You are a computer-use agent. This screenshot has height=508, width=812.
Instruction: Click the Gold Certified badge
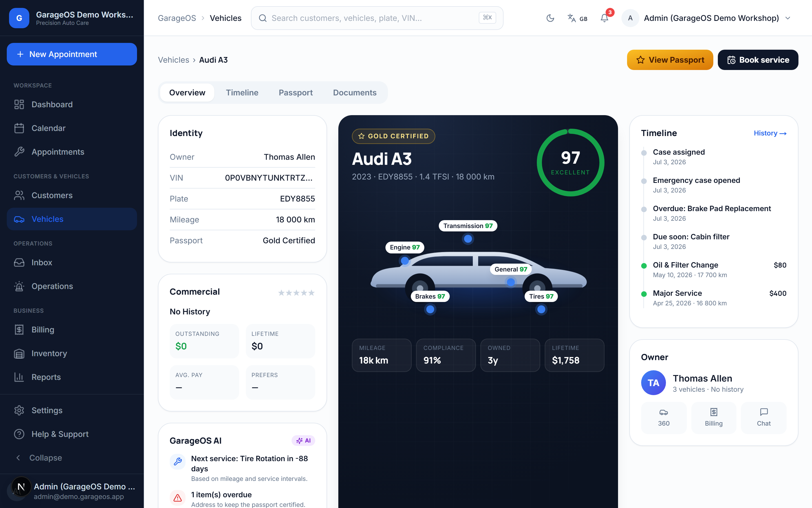click(393, 136)
